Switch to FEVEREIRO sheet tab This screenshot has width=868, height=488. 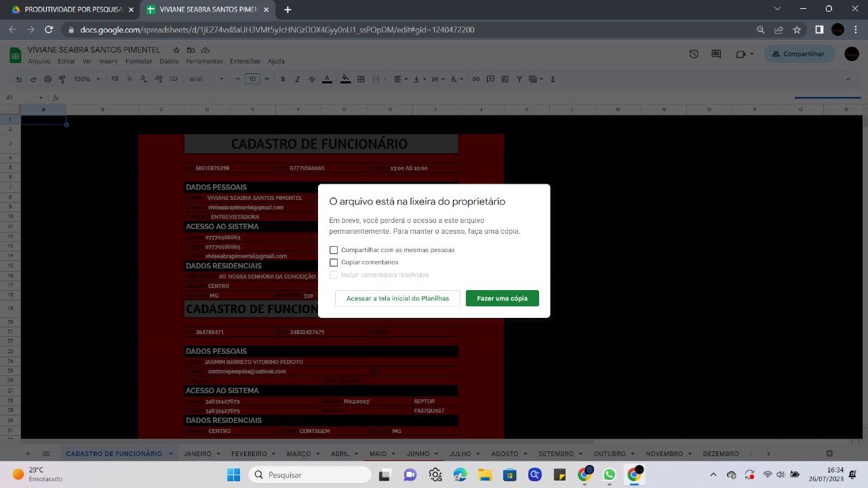[248, 453]
